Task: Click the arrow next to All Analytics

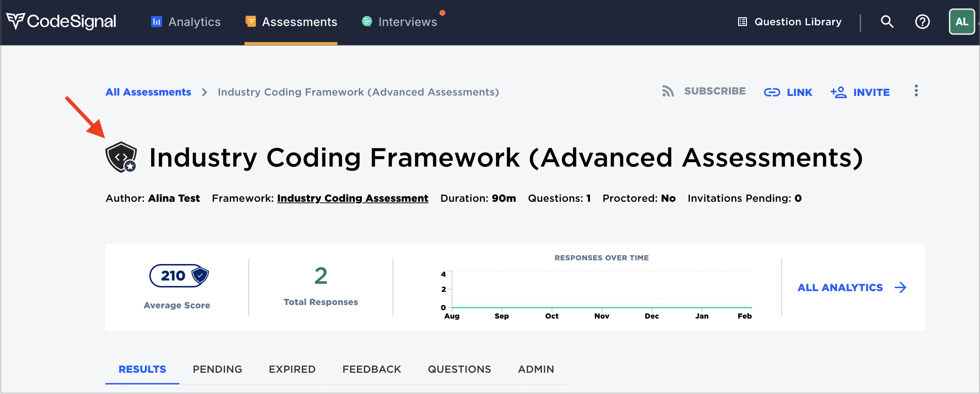Action: (900, 288)
